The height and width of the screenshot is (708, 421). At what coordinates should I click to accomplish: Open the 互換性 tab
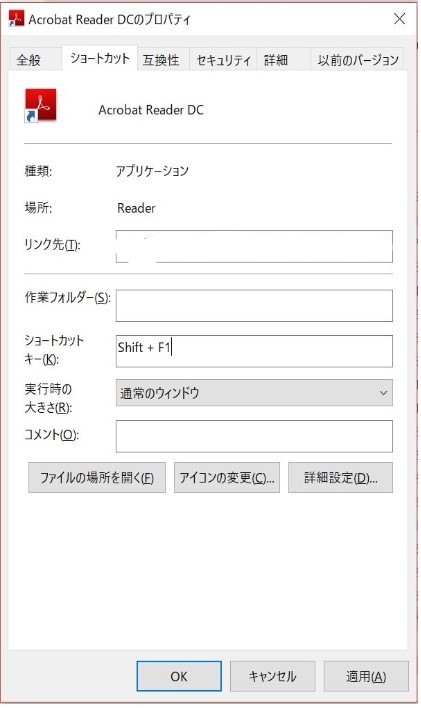pyautogui.click(x=161, y=60)
